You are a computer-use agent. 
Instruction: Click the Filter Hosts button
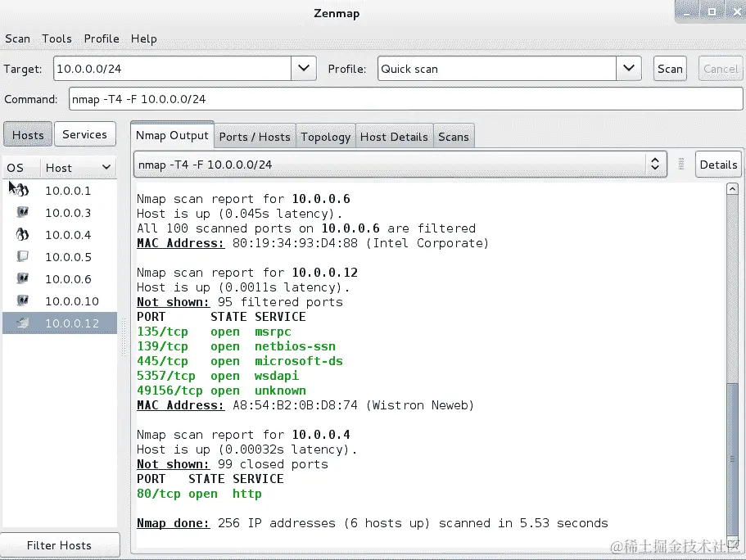coord(60,545)
